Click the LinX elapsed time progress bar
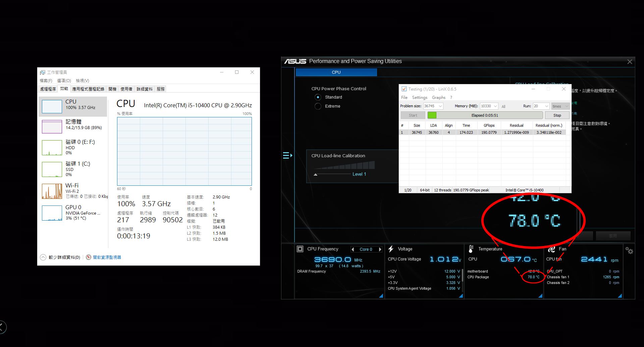644x347 pixels. pos(485,115)
